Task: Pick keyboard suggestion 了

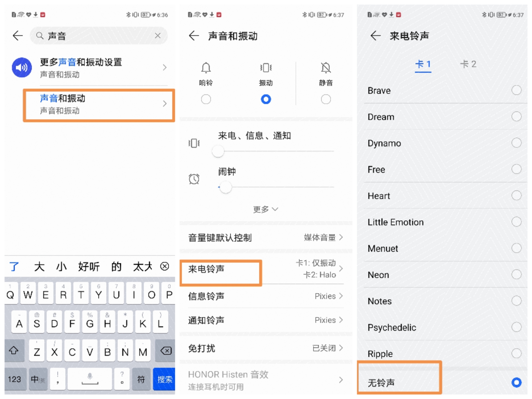Action: [x=14, y=267]
